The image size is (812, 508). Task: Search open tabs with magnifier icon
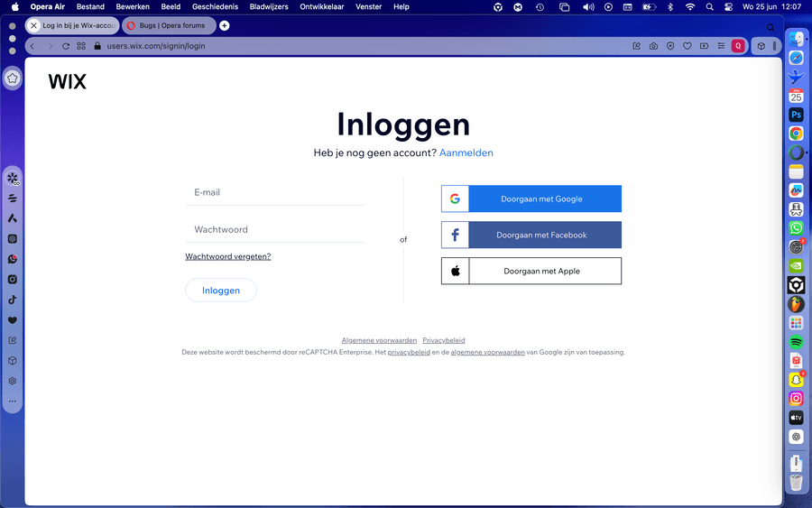[770, 27]
